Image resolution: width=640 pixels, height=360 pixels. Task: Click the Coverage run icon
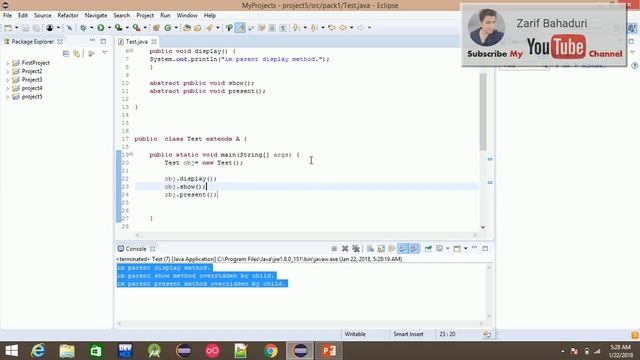coord(118,28)
